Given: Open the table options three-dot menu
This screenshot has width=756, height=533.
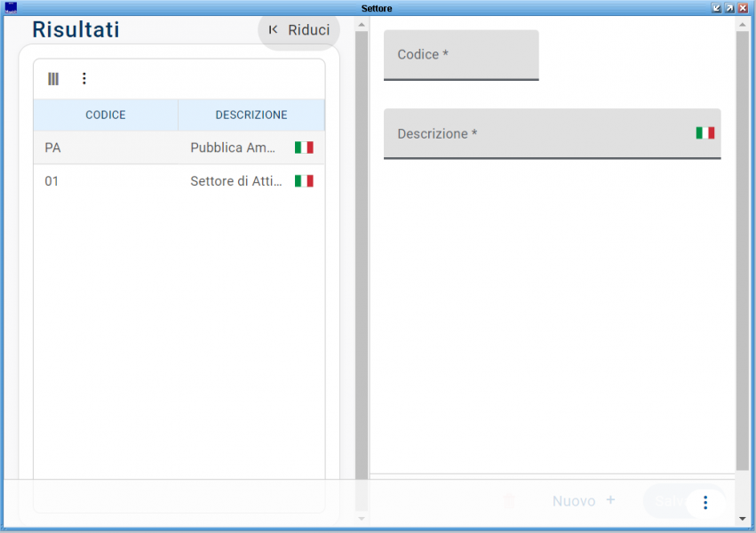Looking at the screenshot, I should [84, 78].
